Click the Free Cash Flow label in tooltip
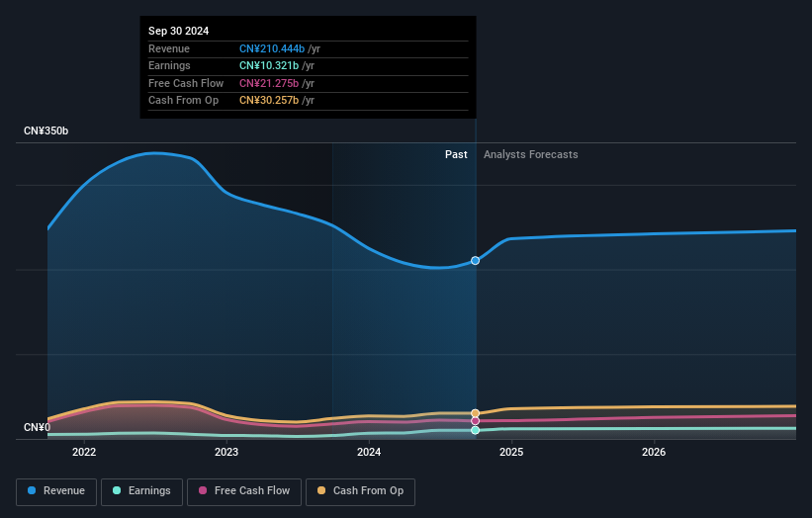The image size is (812, 518). point(186,83)
